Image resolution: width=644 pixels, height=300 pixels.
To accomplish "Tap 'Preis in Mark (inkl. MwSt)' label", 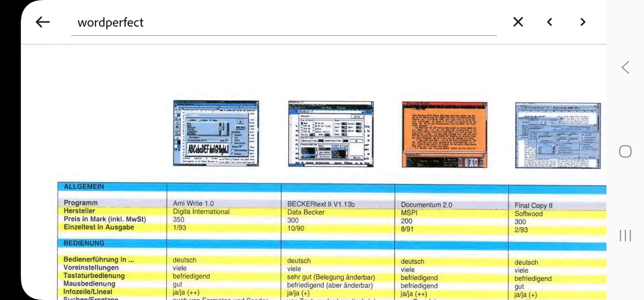I will 105,219.
